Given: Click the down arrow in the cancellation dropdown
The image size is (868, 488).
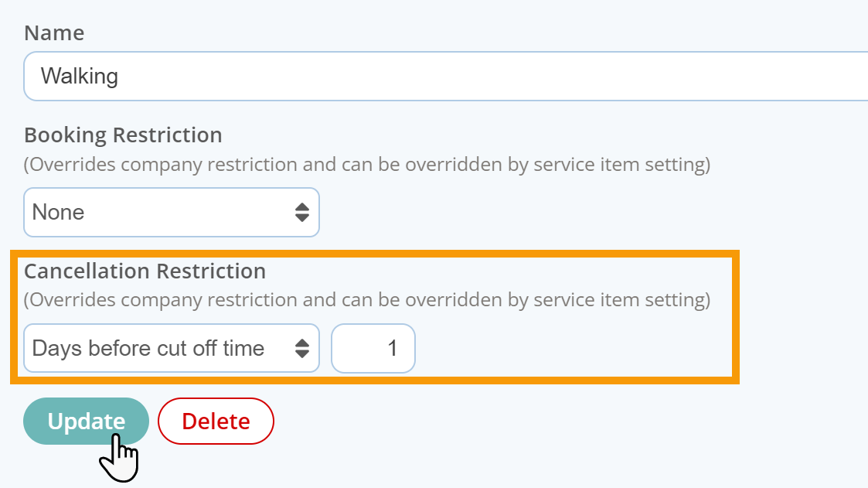Looking at the screenshot, I should [301, 354].
